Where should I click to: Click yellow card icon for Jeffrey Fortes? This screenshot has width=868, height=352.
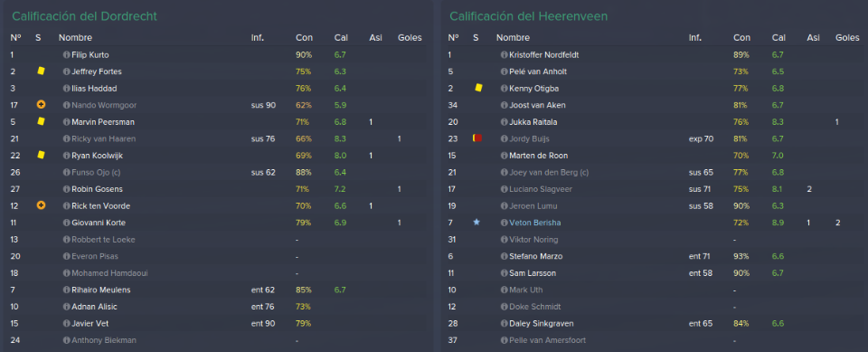(41, 71)
